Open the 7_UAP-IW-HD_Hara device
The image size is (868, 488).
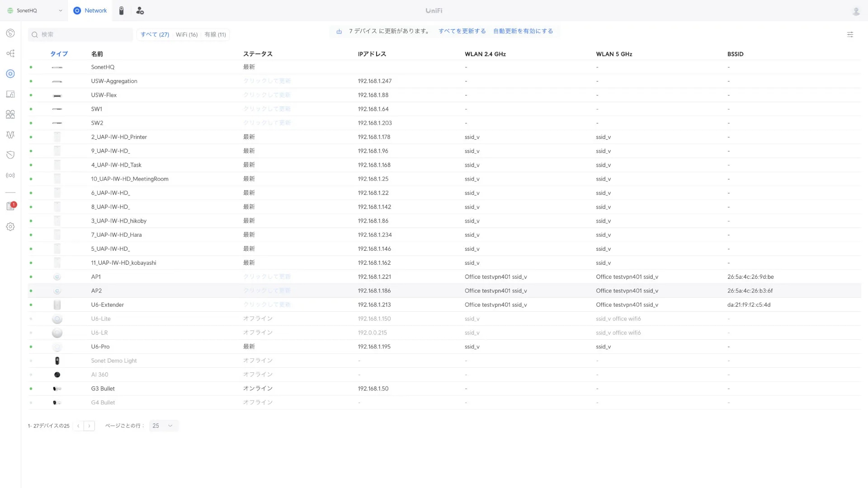(116, 235)
